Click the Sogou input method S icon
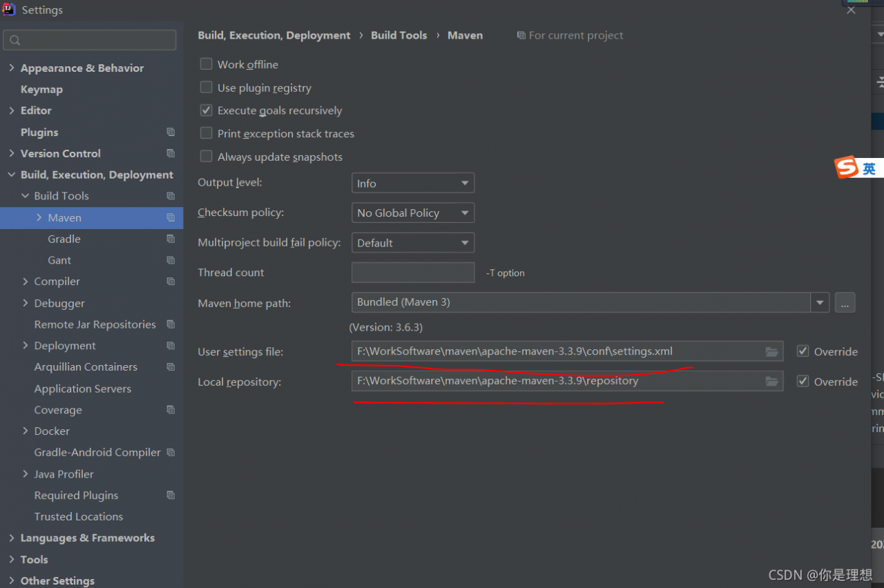Image resolution: width=884 pixels, height=588 pixels. pyautogui.click(x=846, y=168)
